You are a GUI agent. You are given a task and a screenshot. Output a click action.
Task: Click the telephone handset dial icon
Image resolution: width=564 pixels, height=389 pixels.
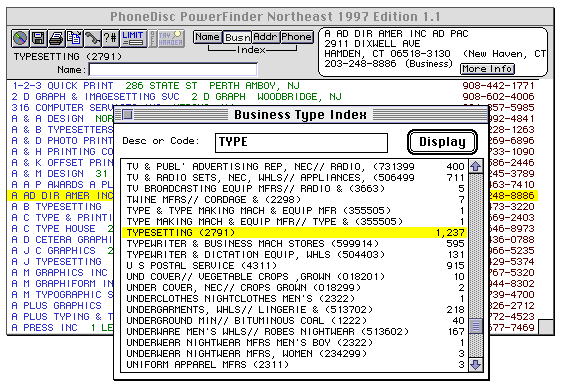tap(92, 38)
